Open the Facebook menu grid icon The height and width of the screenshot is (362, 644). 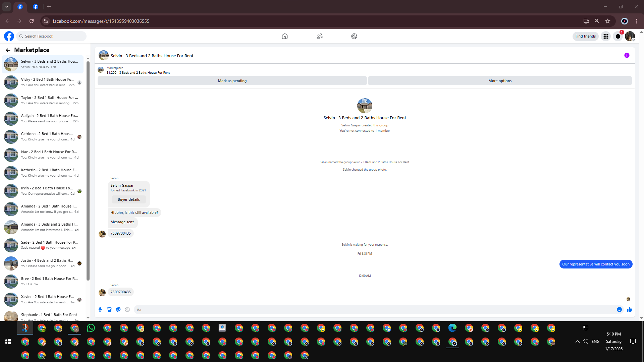pos(606,36)
